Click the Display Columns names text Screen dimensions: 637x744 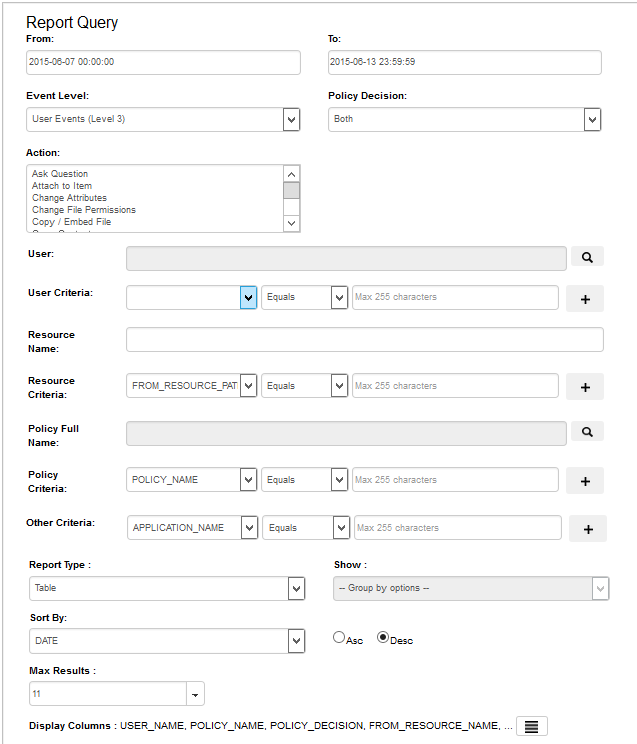tap(316, 726)
